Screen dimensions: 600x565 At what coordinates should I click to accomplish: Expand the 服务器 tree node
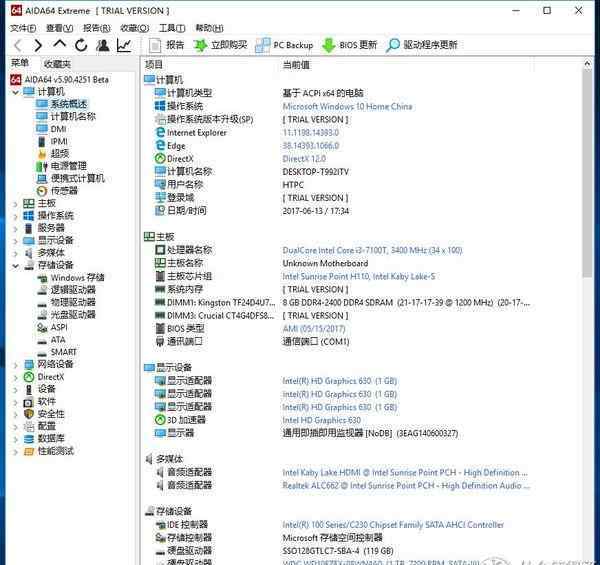click(15, 229)
